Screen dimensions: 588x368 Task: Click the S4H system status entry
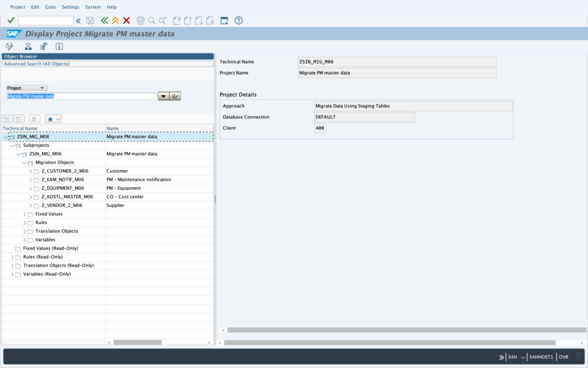point(513,357)
